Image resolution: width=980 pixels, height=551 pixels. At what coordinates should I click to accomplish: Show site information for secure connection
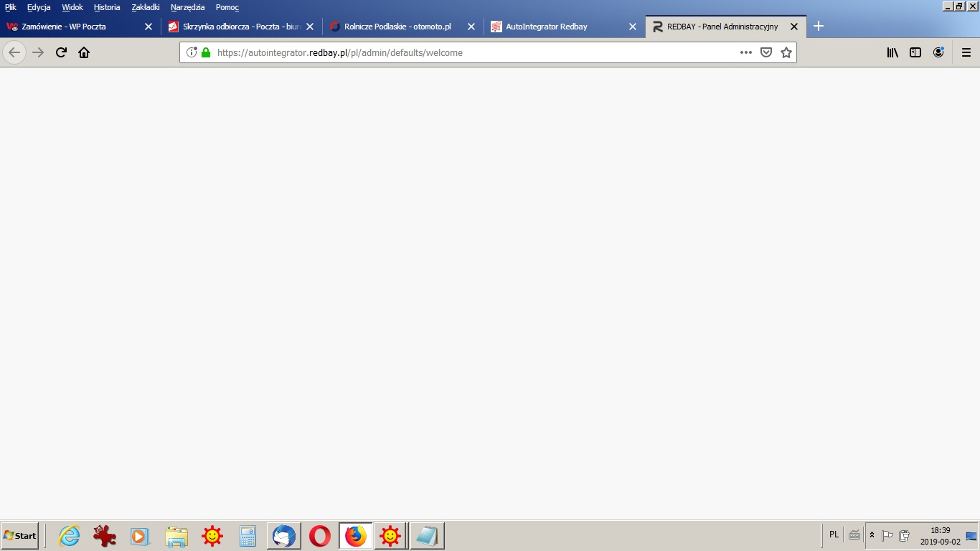(192, 52)
